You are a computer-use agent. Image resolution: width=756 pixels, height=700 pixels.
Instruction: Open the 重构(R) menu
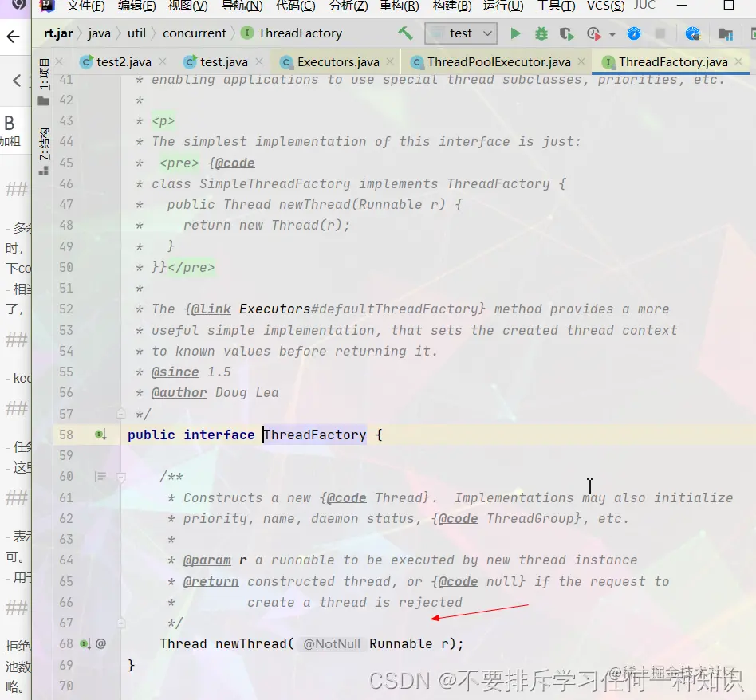click(x=400, y=6)
